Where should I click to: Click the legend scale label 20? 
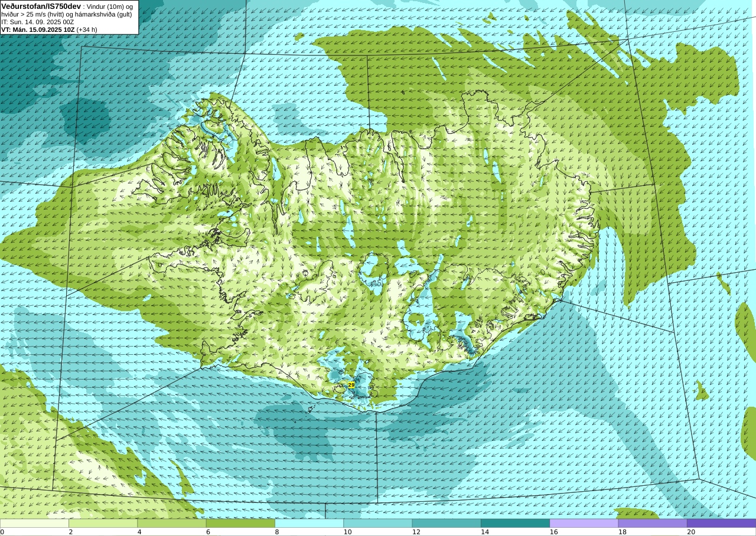click(x=691, y=532)
